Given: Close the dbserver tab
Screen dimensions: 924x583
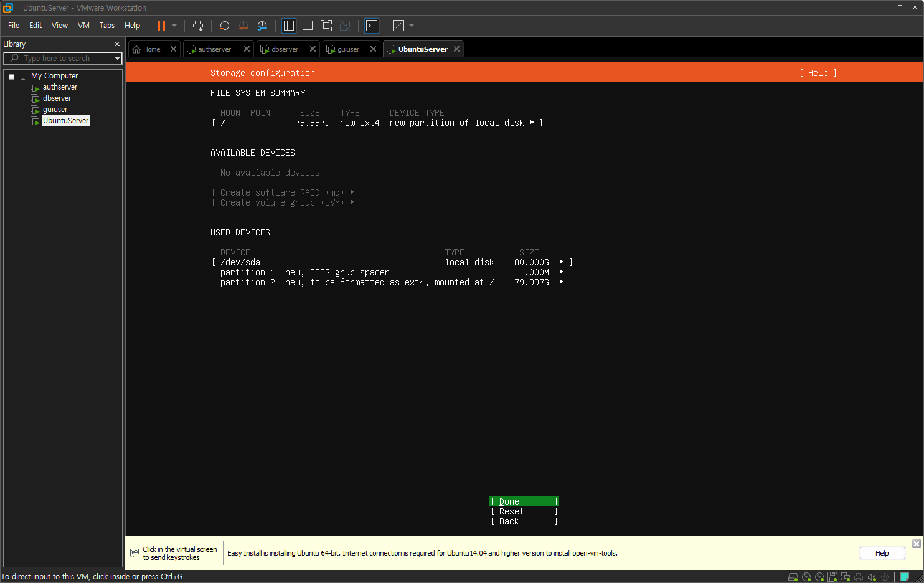Looking at the screenshot, I should coord(313,49).
